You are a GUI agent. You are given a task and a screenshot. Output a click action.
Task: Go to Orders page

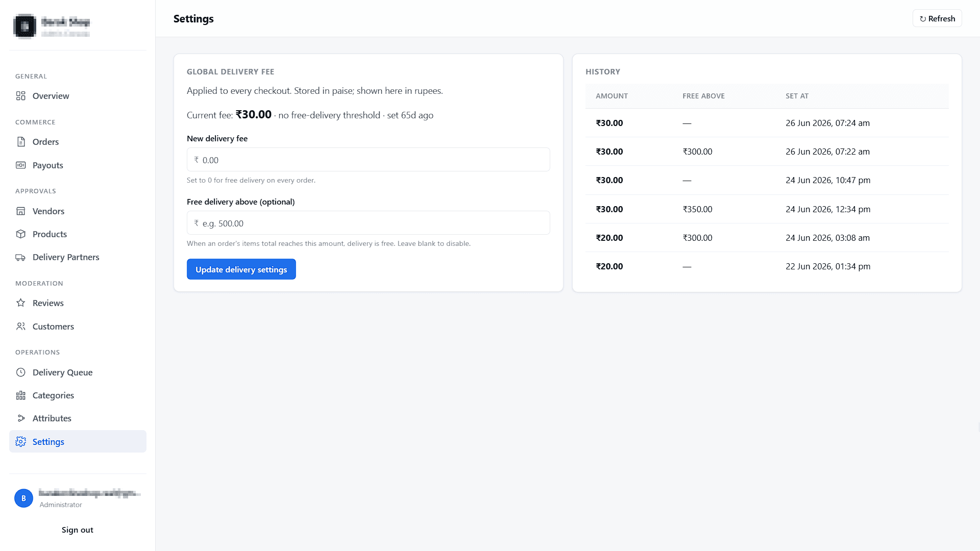(78, 142)
